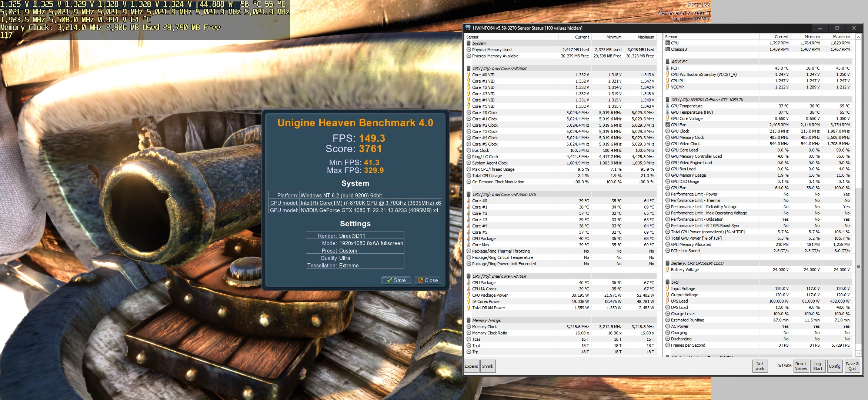Screen dimensions: 868x400
Task: Click Current column header in left pane
Action: tap(575, 37)
